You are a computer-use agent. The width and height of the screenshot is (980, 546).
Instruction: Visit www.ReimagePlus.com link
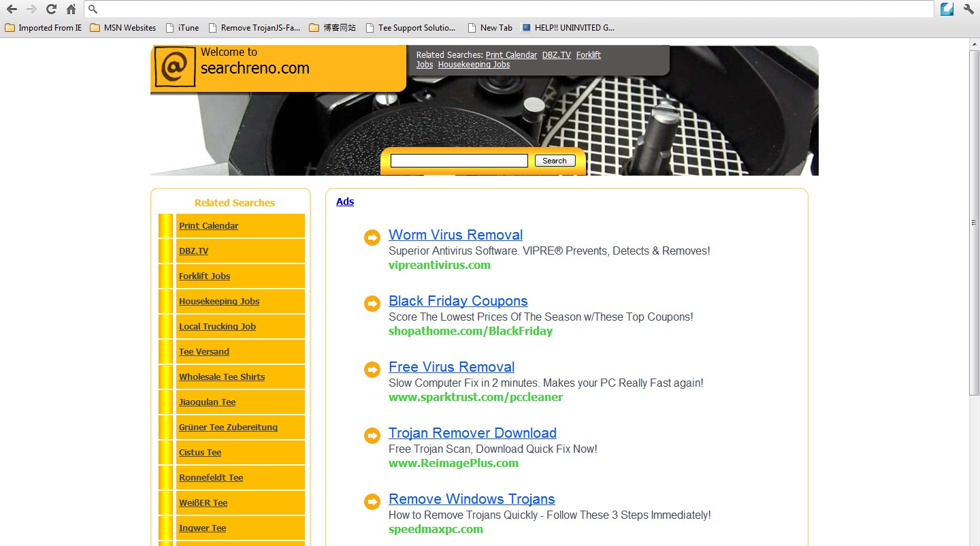tap(453, 463)
